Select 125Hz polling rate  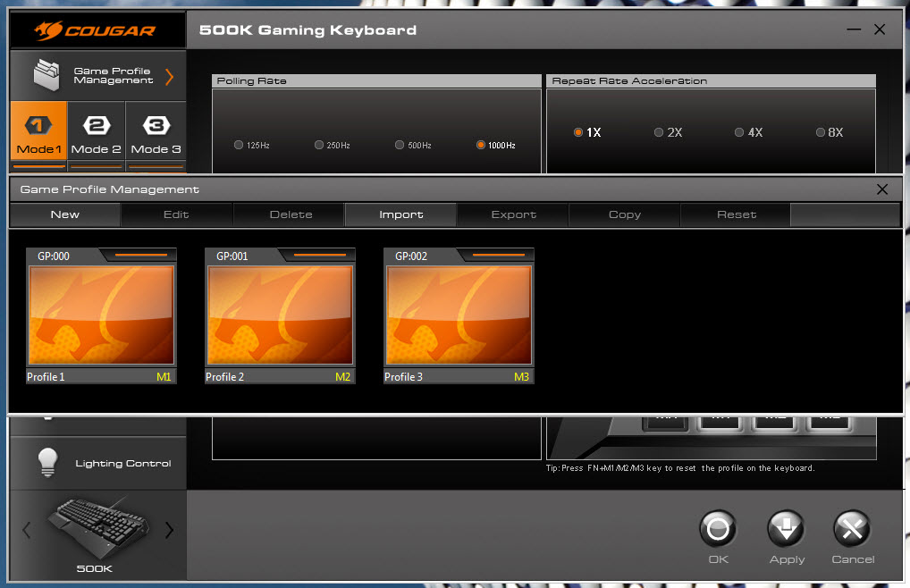point(239,145)
